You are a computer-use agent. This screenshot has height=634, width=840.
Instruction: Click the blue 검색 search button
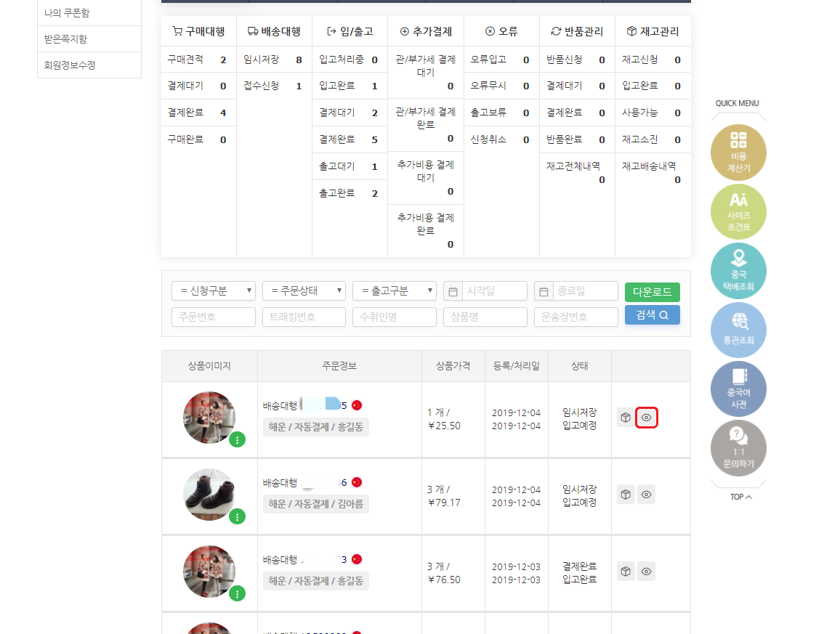[x=652, y=315]
